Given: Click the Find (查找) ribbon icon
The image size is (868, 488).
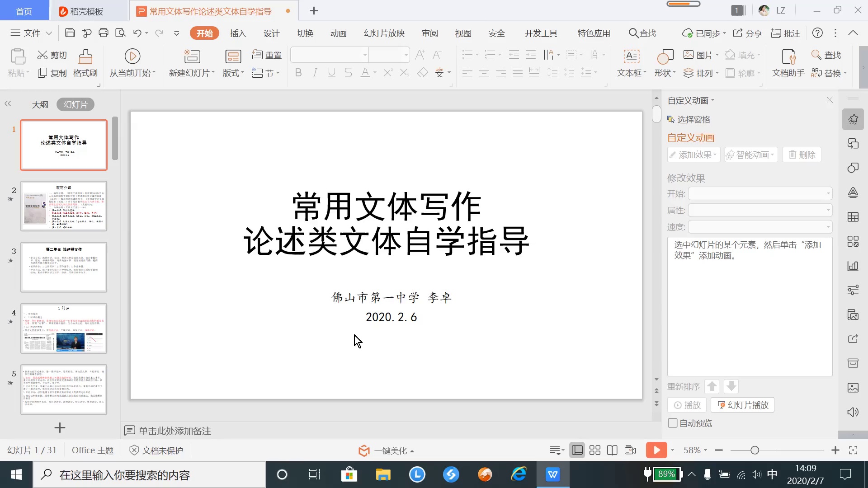Looking at the screenshot, I should 826,55.
